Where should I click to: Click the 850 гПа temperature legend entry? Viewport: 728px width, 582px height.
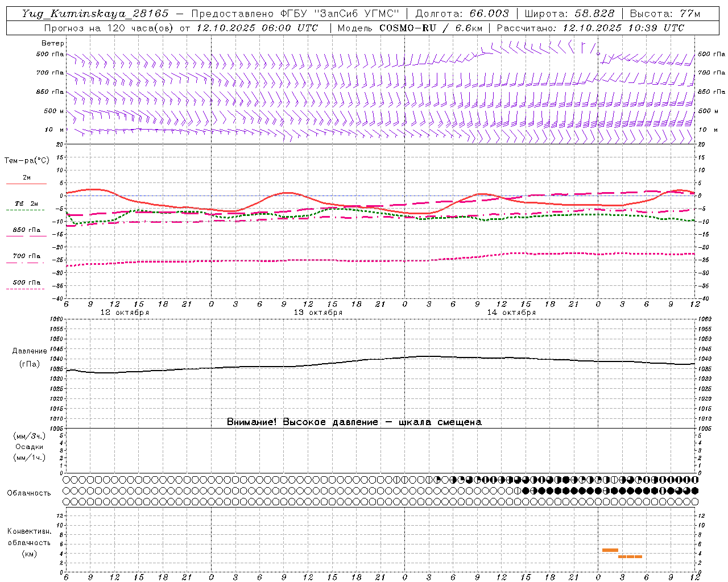[x=27, y=230]
